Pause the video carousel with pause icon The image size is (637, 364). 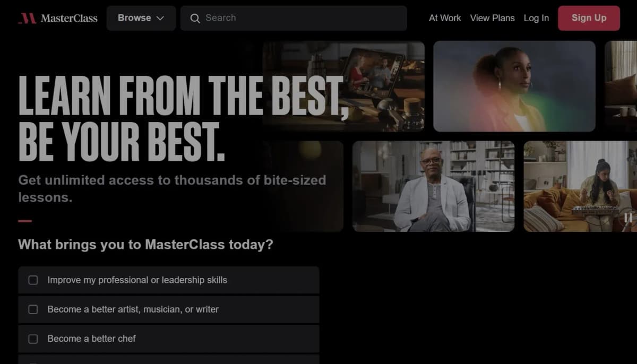(x=628, y=218)
